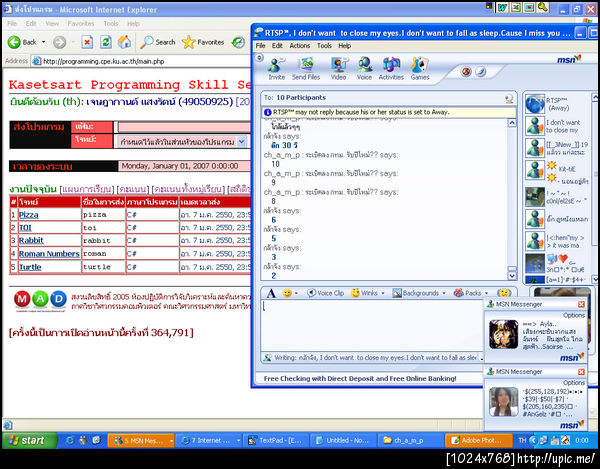Start Voice in MSN chat toolbar
Viewport: 600px width, 469px height.
point(364,68)
